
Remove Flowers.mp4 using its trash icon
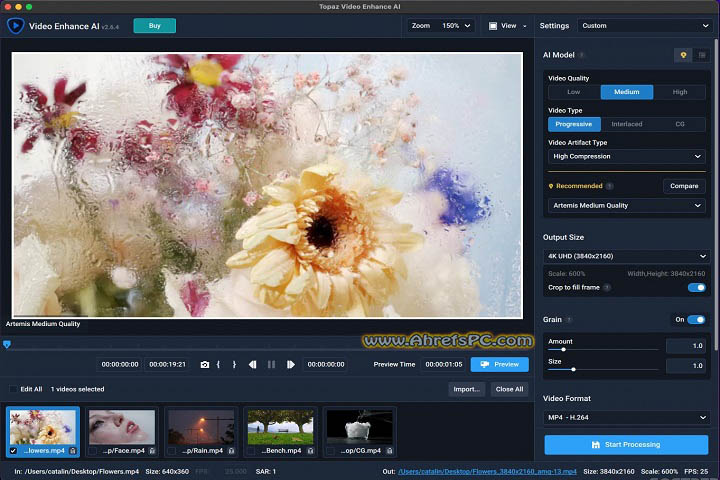(x=73, y=451)
